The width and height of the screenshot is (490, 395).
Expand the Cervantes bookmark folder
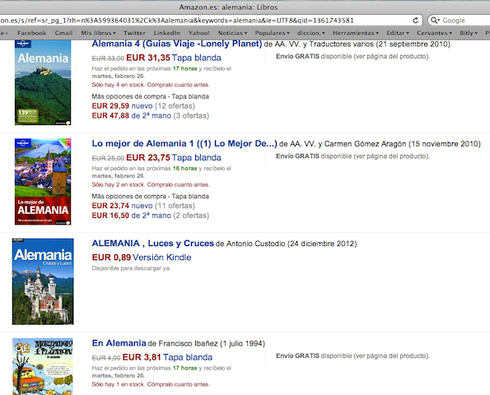click(x=434, y=33)
